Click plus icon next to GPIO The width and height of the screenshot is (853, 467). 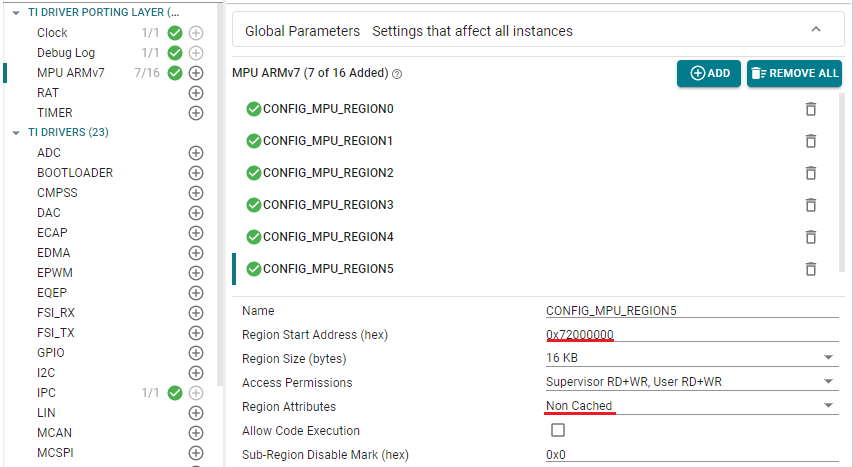(x=196, y=353)
